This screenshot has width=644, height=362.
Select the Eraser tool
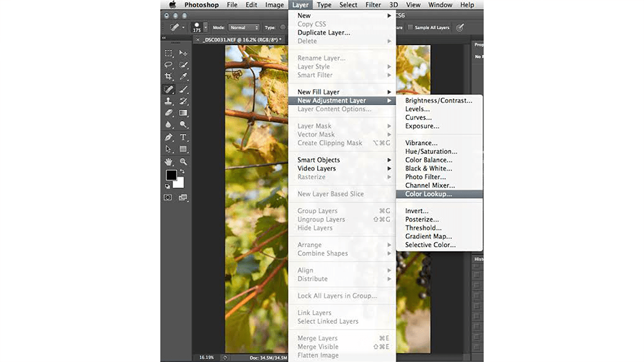[x=169, y=113]
